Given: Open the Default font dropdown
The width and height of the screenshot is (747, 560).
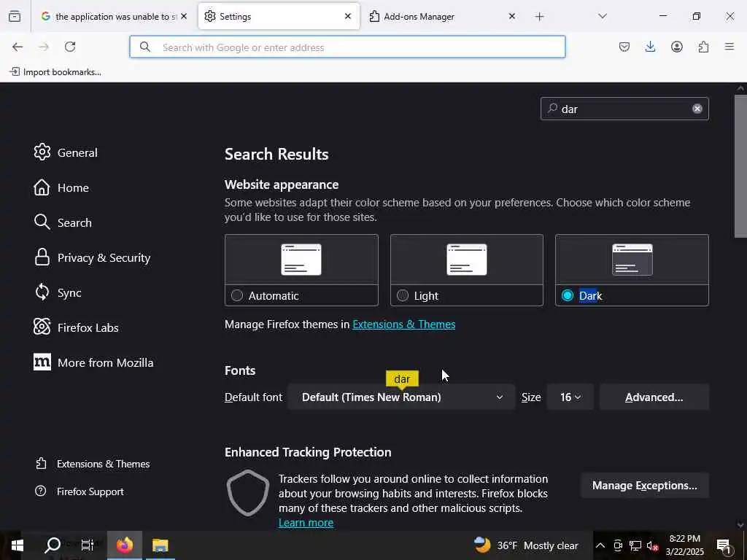Looking at the screenshot, I should [x=401, y=397].
